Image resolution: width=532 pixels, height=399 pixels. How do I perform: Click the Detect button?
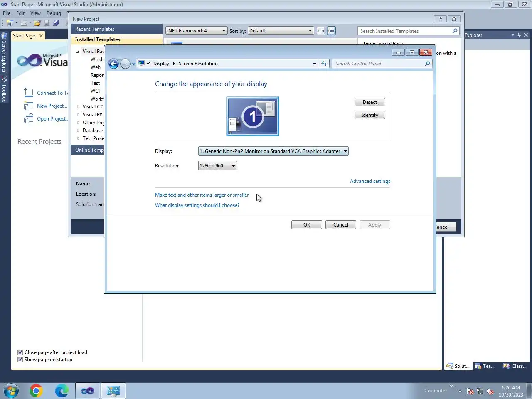click(x=370, y=102)
